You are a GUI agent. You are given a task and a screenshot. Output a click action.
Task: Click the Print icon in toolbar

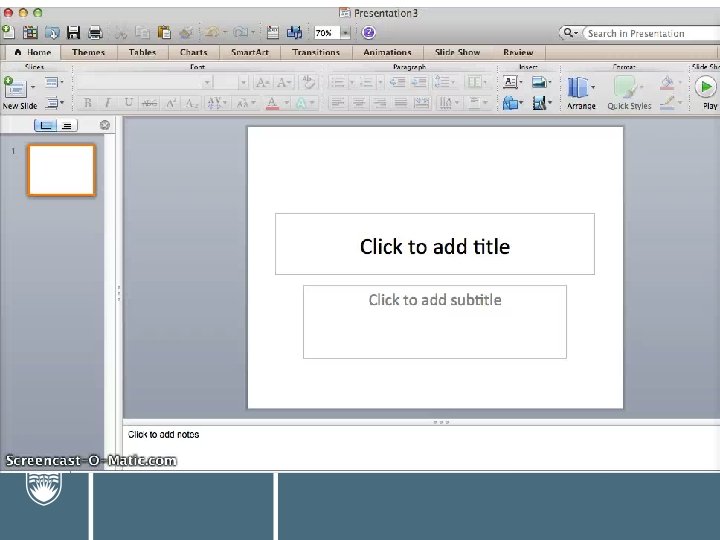click(95, 33)
